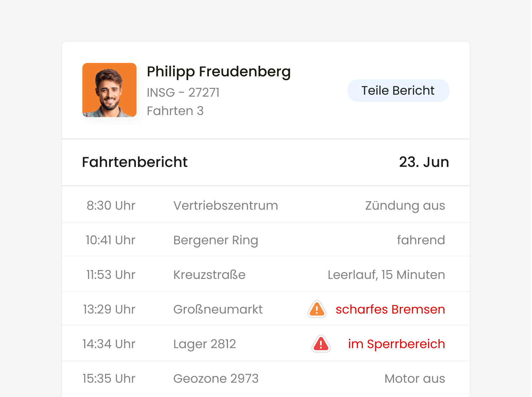
Task: Select the 11:53 Uhr Kreuzstraße row
Action: (266, 275)
